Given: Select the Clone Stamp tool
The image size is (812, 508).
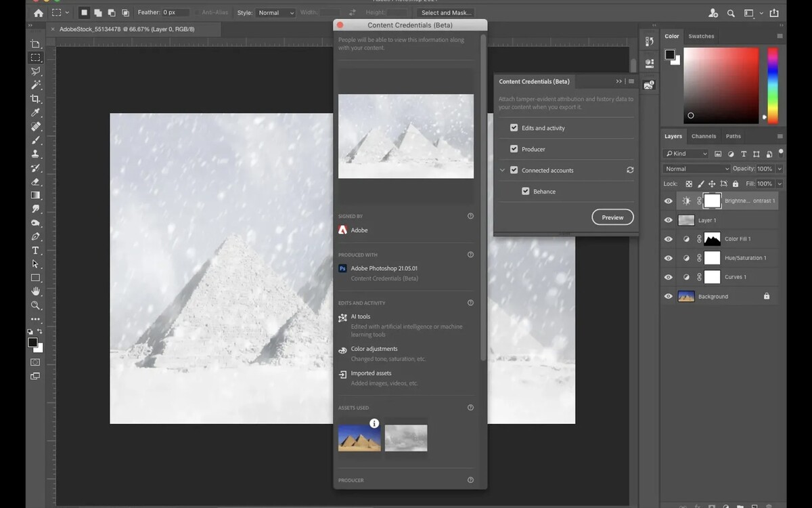Looking at the screenshot, I should point(36,154).
